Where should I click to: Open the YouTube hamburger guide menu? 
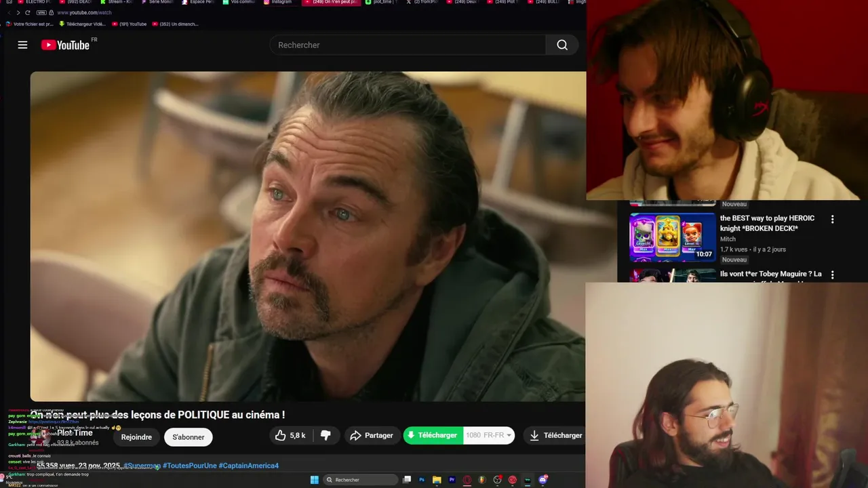[22, 45]
